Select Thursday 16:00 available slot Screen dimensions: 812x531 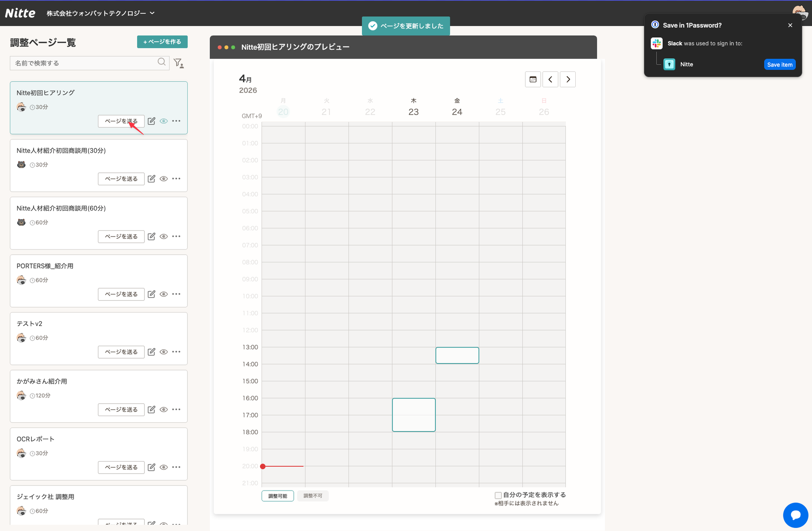coord(414,415)
